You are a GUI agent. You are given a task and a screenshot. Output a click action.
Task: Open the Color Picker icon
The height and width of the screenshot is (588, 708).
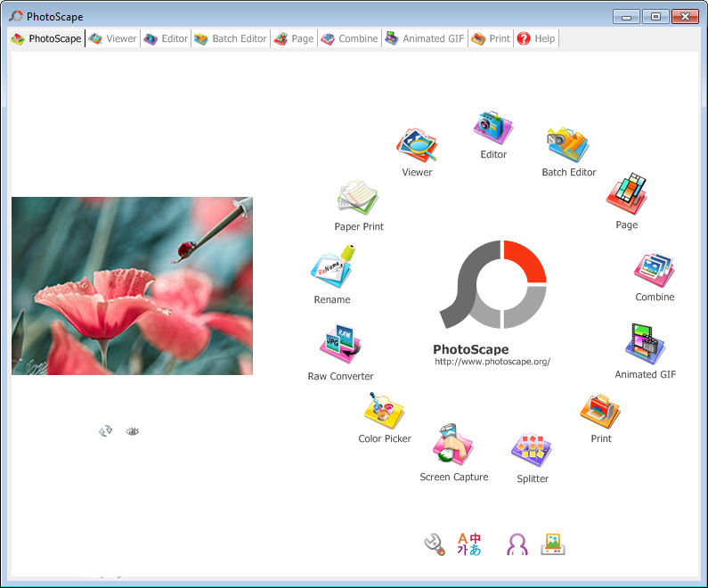click(x=384, y=411)
